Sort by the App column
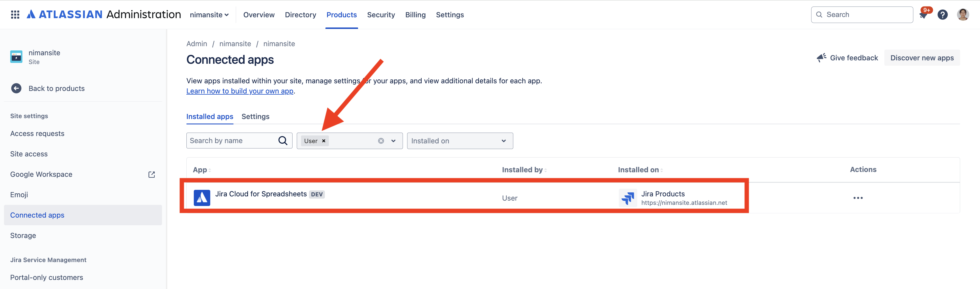The height and width of the screenshot is (289, 980). pyautogui.click(x=202, y=170)
